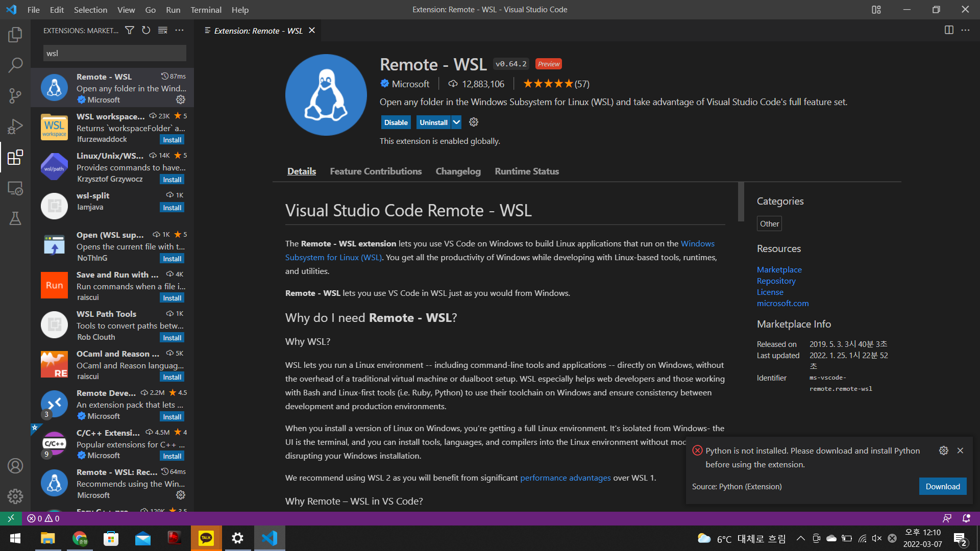Viewport: 980px width, 551px height.
Task: Open Remote Explorer view icon
Action: point(15,189)
